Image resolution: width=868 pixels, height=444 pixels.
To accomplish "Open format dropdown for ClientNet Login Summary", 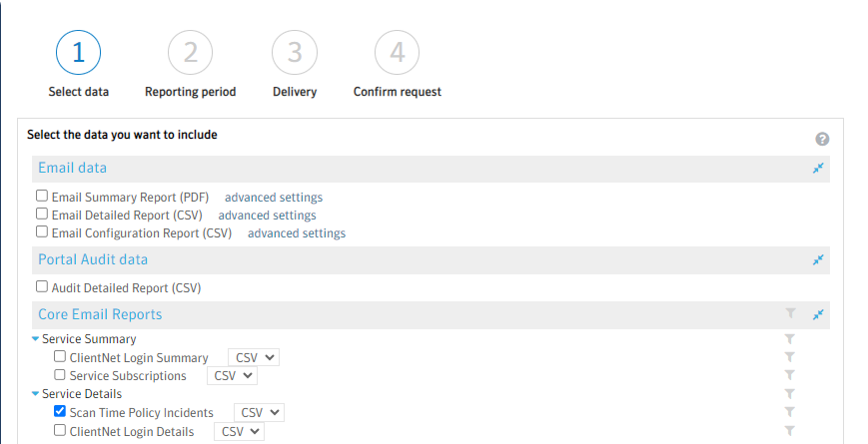I will click(x=254, y=357).
